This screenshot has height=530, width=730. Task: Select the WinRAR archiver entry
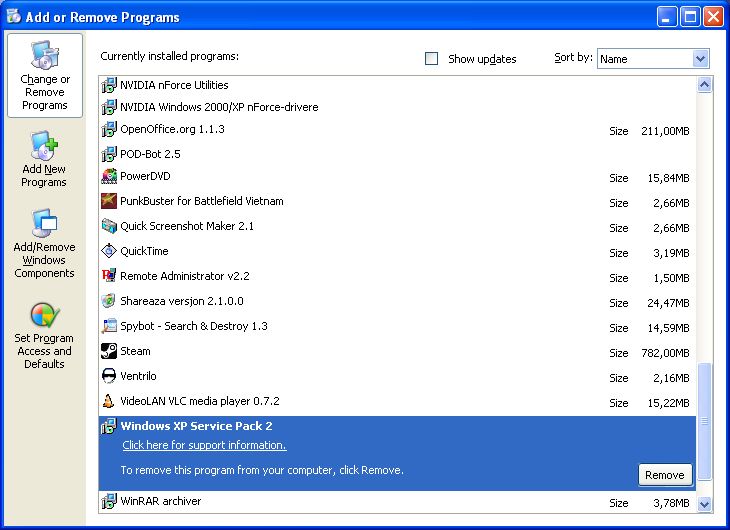click(x=397, y=502)
